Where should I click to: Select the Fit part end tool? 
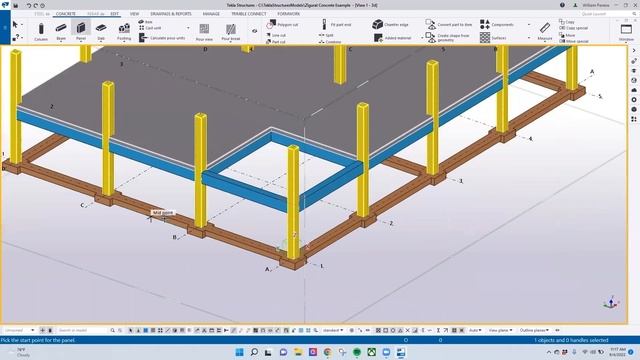point(336,24)
